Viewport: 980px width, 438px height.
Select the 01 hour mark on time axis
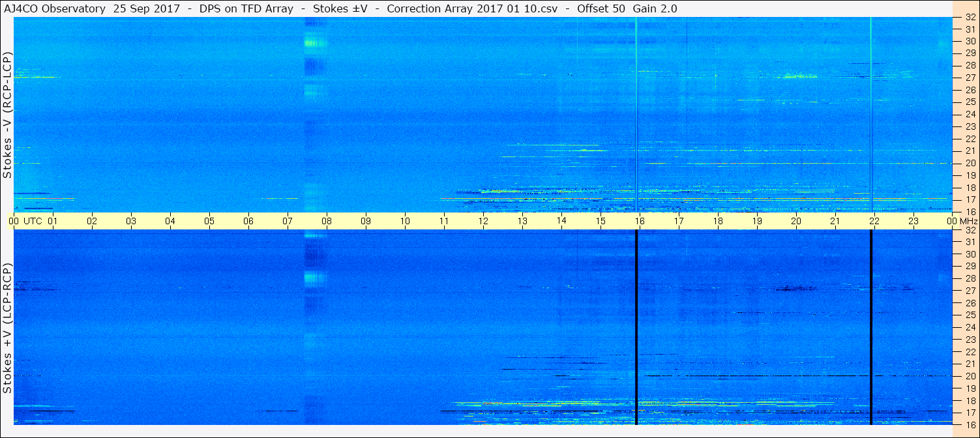53,221
